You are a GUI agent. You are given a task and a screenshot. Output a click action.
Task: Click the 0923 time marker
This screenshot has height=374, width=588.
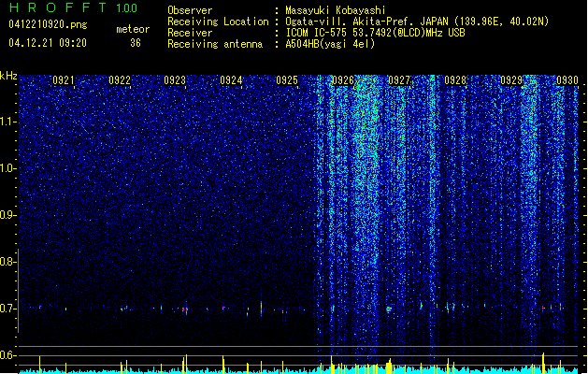tap(175, 80)
